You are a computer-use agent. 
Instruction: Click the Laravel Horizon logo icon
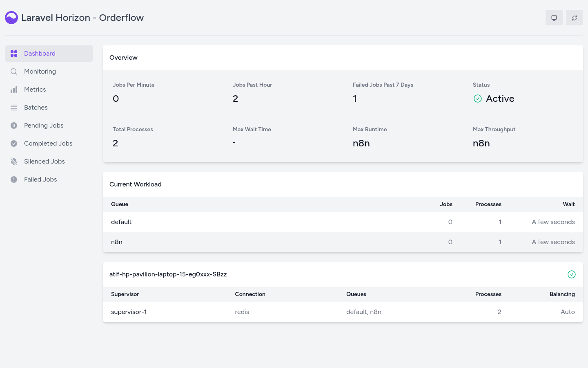point(11,18)
